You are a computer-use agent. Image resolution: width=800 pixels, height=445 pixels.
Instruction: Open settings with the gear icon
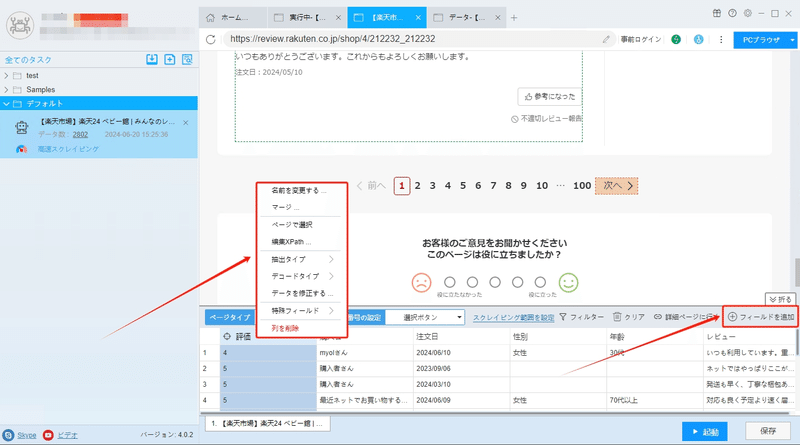coord(747,13)
